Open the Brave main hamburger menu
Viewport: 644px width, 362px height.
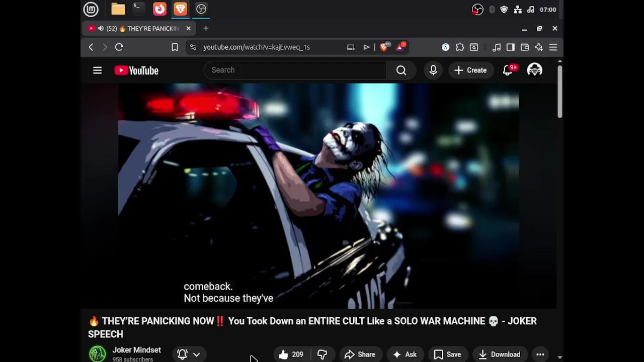point(553,47)
